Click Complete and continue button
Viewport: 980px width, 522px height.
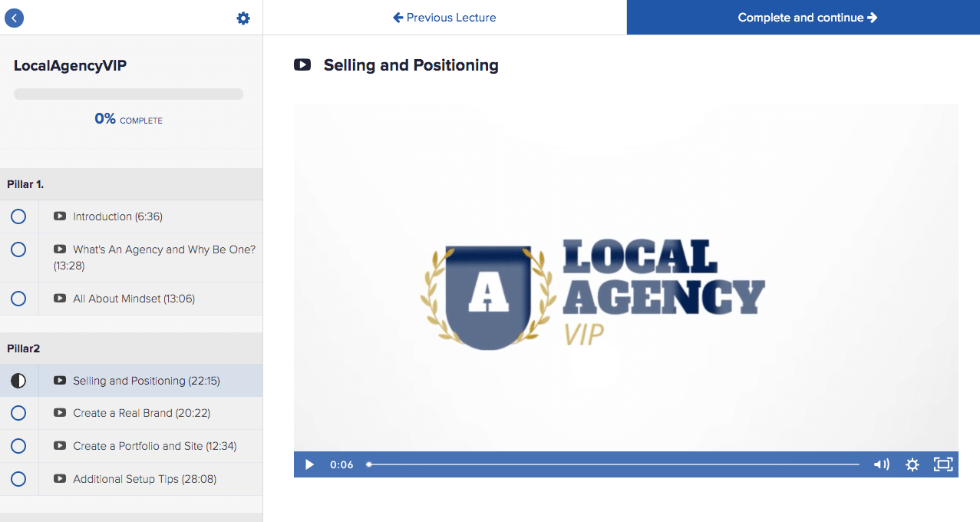point(803,18)
